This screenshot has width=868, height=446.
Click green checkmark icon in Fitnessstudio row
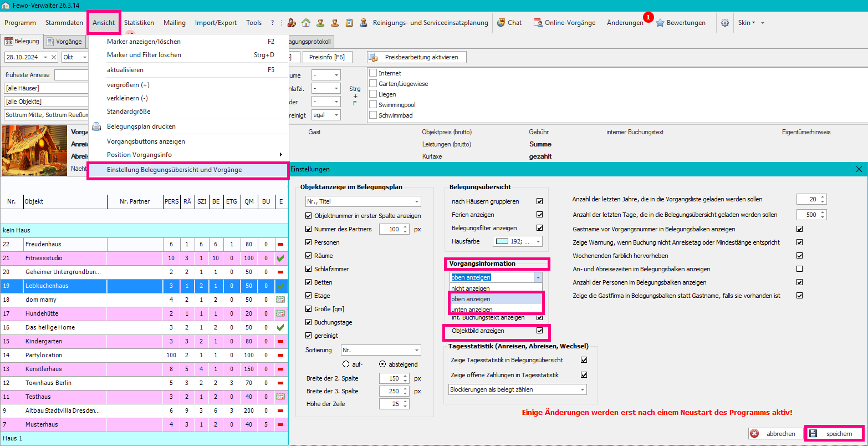[x=280, y=258]
